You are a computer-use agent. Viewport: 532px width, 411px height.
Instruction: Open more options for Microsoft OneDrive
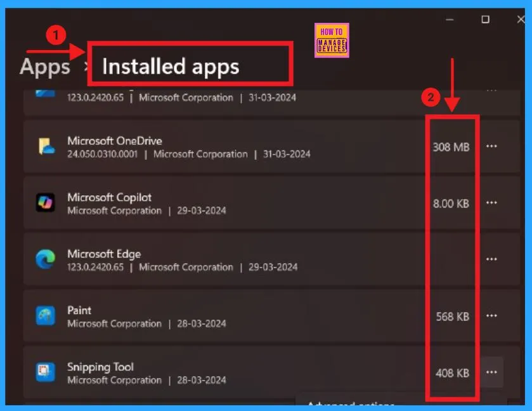pyautogui.click(x=491, y=147)
